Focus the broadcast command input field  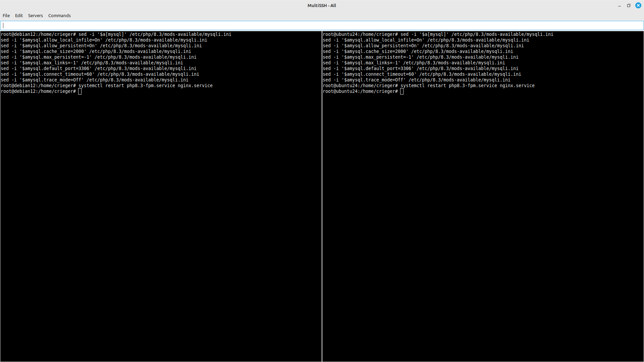point(322,25)
